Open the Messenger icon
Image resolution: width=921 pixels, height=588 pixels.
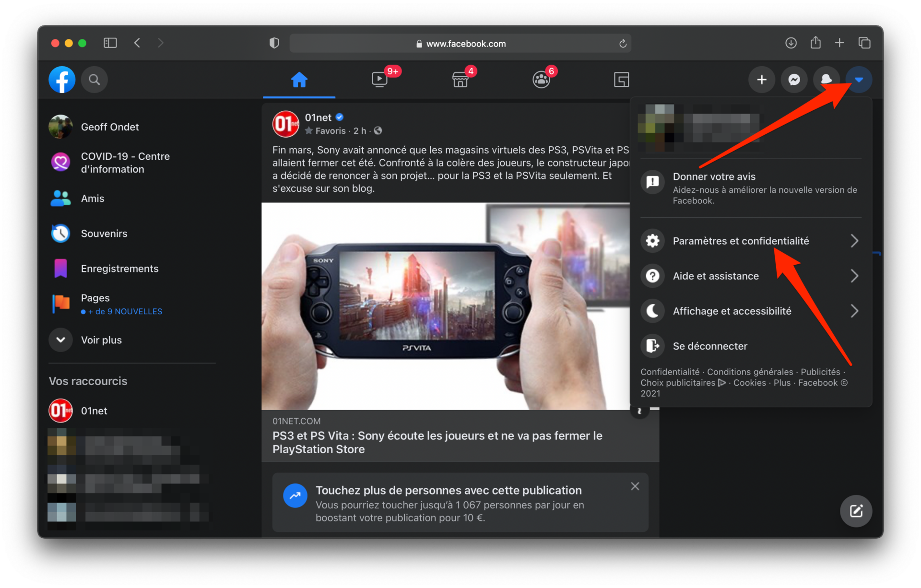pos(794,80)
